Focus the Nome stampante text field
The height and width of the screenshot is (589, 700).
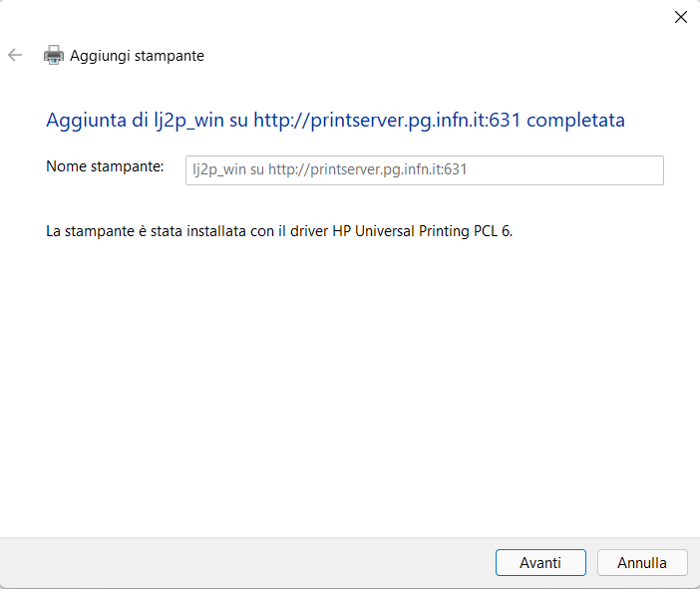tap(424, 170)
